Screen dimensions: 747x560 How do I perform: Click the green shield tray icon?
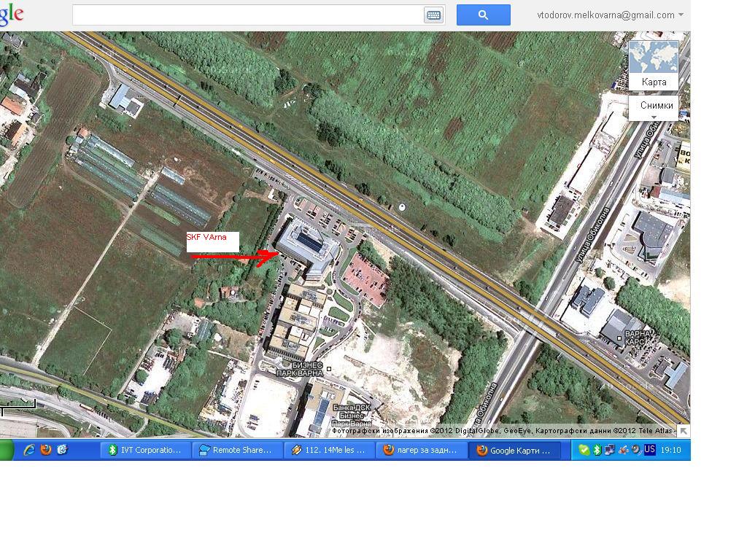pyautogui.click(x=584, y=450)
